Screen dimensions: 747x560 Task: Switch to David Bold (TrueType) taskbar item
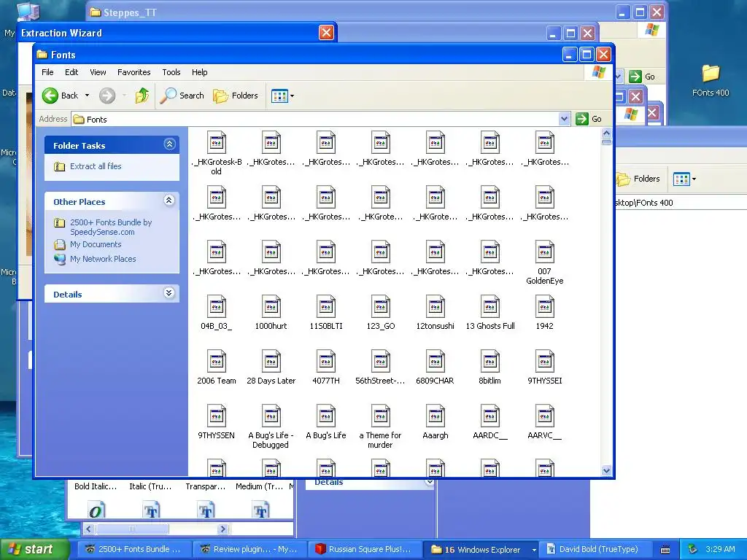click(594, 549)
